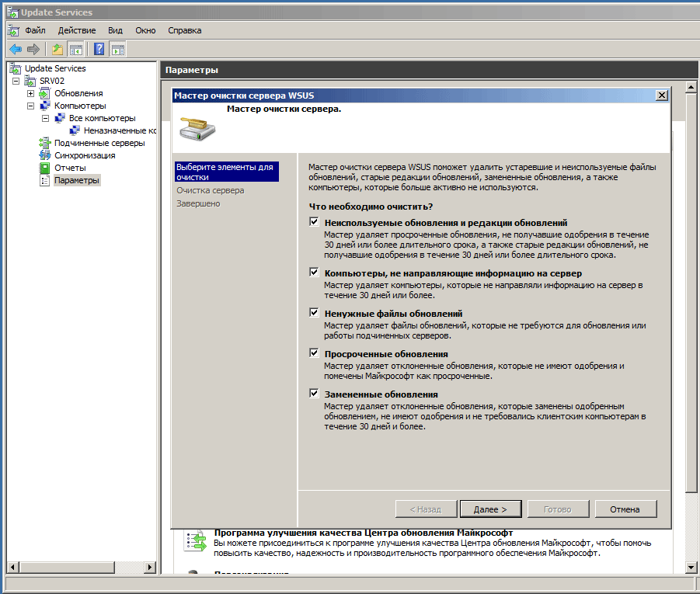Toggle the Show/Hide Console Tree toolbar icon

[x=76, y=50]
